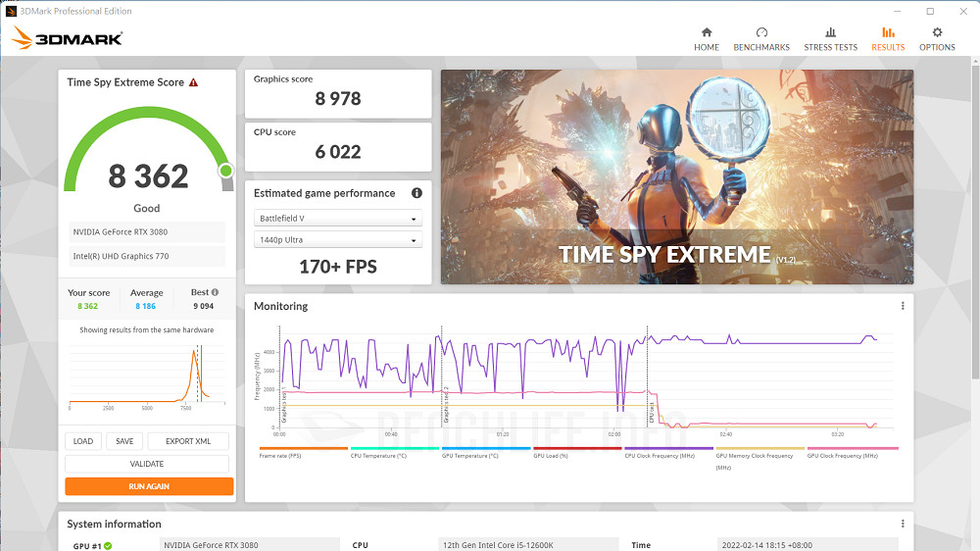Image resolution: width=980 pixels, height=551 pixels.
Task: Click the HOME menu label
Action: (x=707, y=47)
